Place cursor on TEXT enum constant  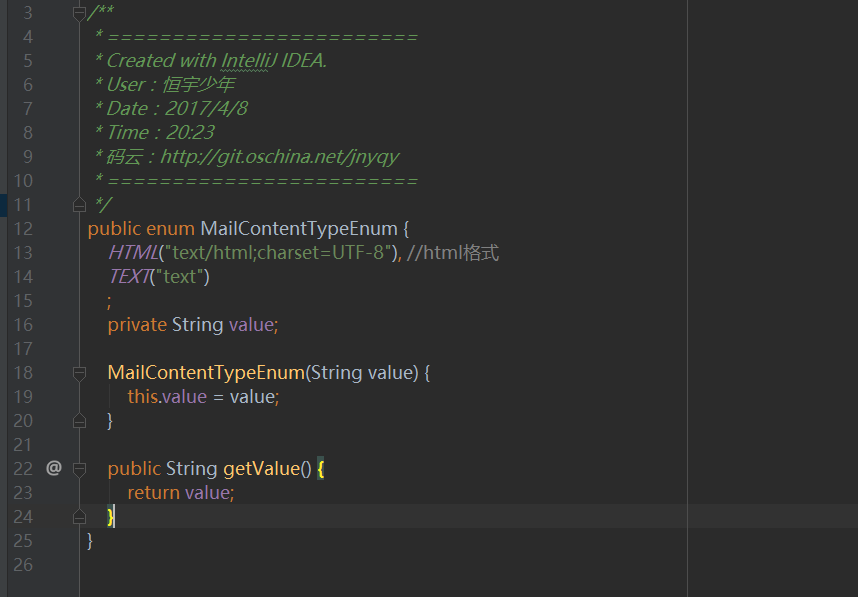129,277
